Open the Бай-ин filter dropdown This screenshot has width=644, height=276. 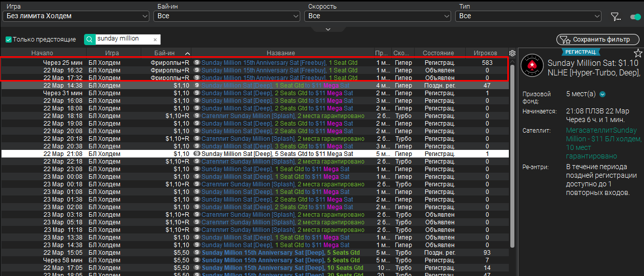tap(227, 16)
